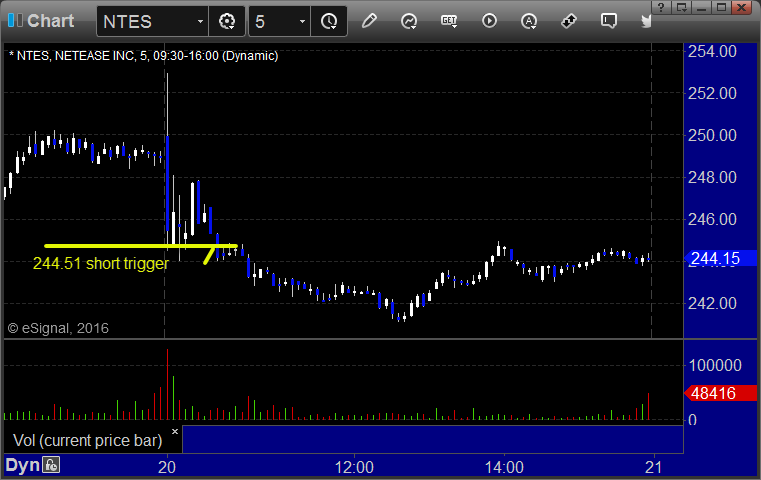761x480 pixels.
Task: Click current price label 244.15
Action: (721, 258)
